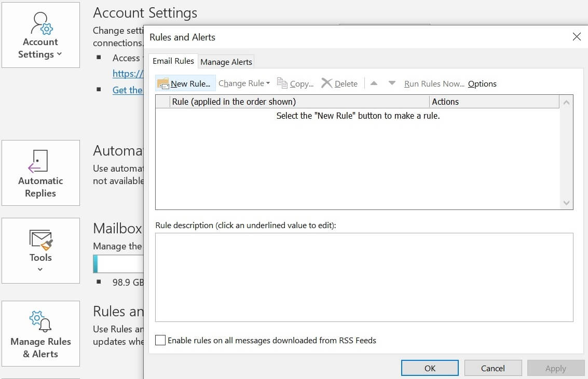Expand the Account Settings chevron

(59, 54)
